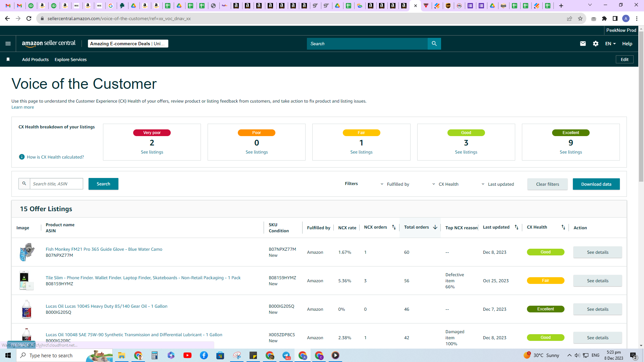See listings under Excellent
This screenshot has width=644, height=362.
point(571,152)
